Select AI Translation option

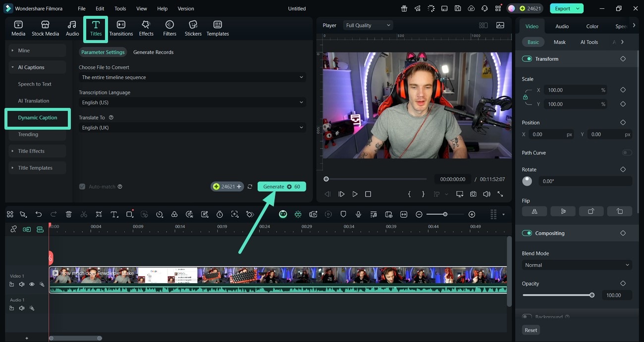[34, 101]
